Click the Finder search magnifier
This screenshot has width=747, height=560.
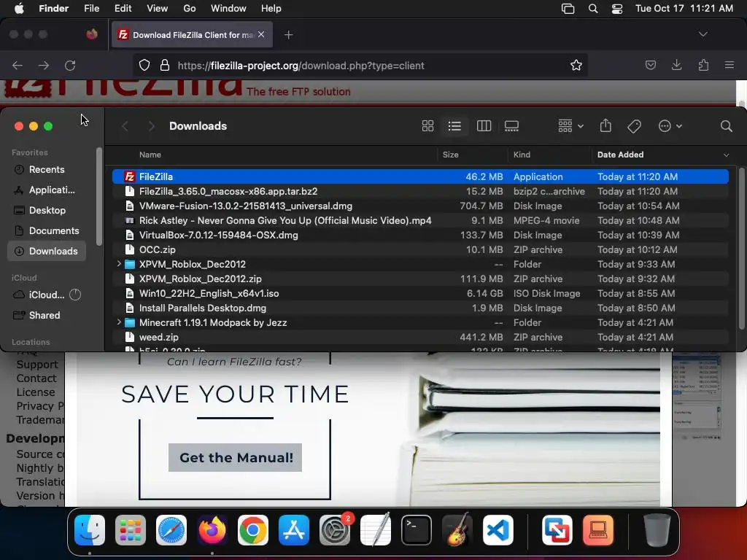(726, 126)
